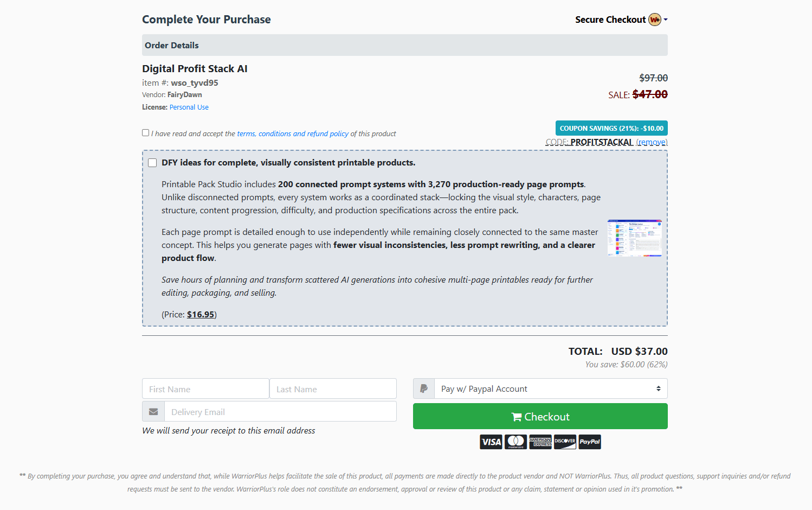Accept the terms and refund policy checkbox
The height and width of the screenshot is (510, 812).
click(x=145, y=133)
